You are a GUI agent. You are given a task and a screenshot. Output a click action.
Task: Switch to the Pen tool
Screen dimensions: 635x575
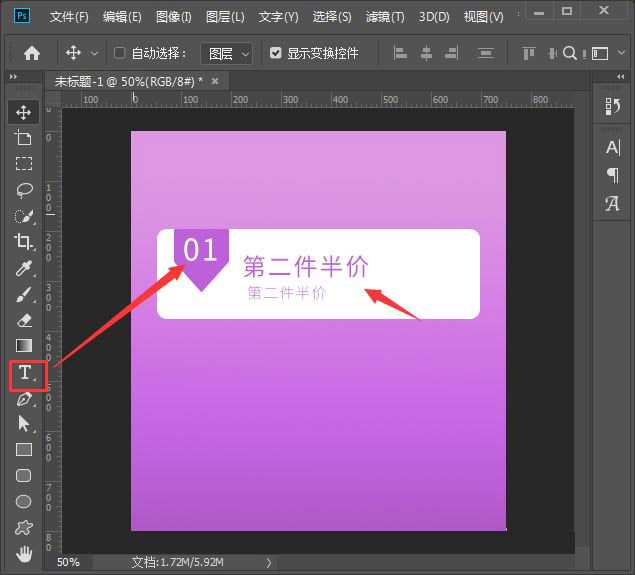[x=24, y=399]
